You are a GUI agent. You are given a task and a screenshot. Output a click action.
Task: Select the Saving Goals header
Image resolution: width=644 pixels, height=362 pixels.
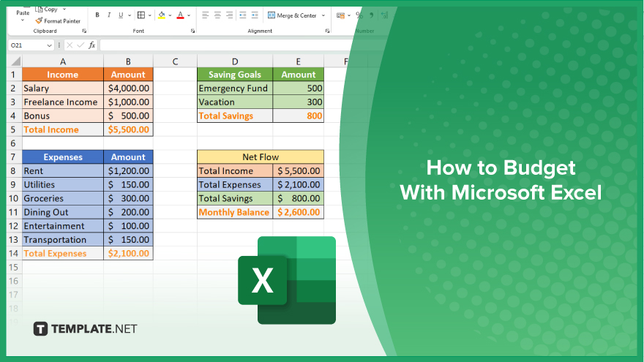click(x=235, y=75)
